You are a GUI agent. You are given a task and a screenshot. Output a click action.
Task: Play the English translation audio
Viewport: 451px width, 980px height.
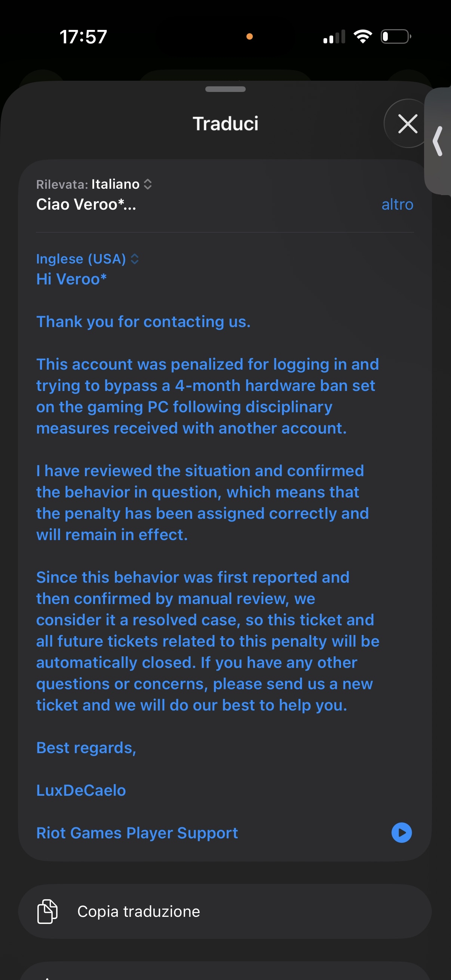(x=402, y=832)
